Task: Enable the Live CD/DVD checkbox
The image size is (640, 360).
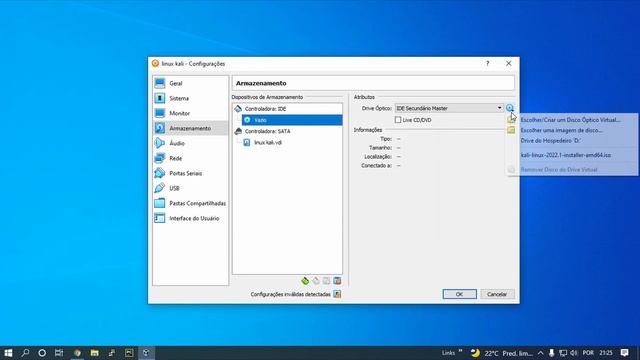Action: (398, 120)
